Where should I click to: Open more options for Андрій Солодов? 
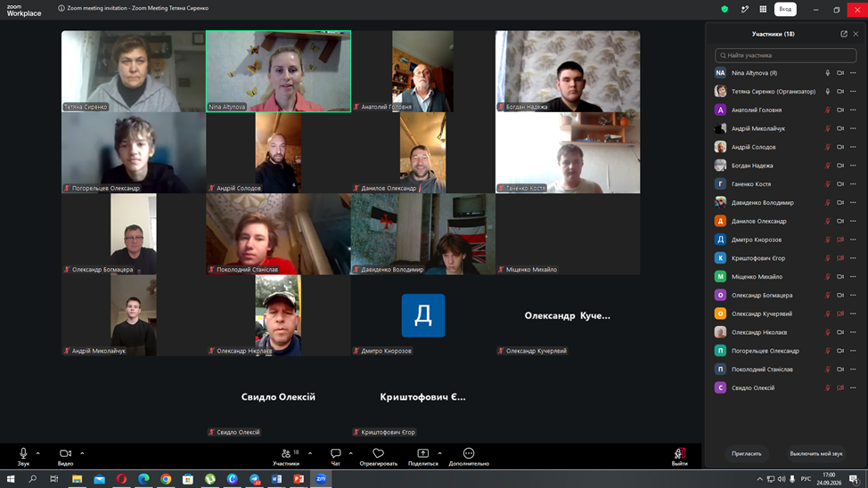coord(853,147)
